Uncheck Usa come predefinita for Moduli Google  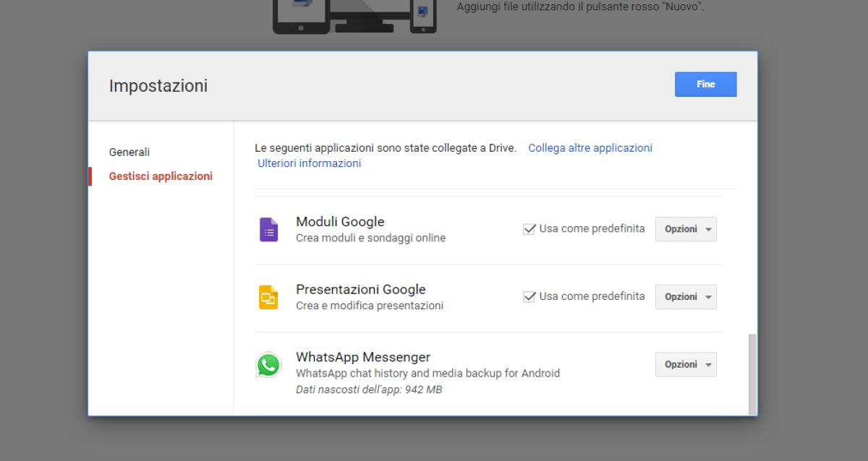pos(527,228)
